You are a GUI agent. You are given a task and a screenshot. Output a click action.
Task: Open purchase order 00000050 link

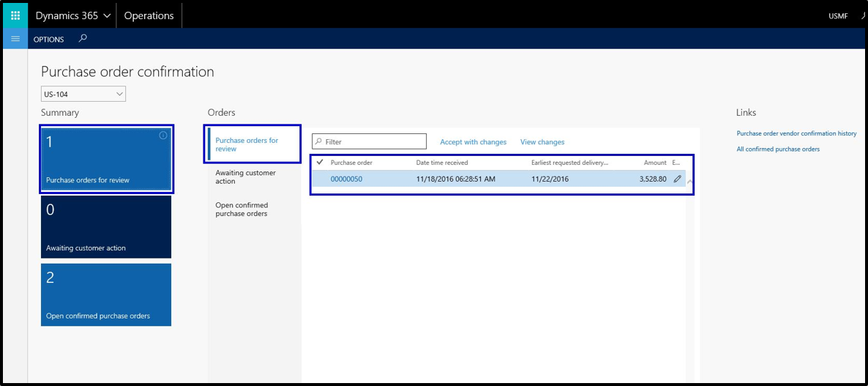[346, 179]
